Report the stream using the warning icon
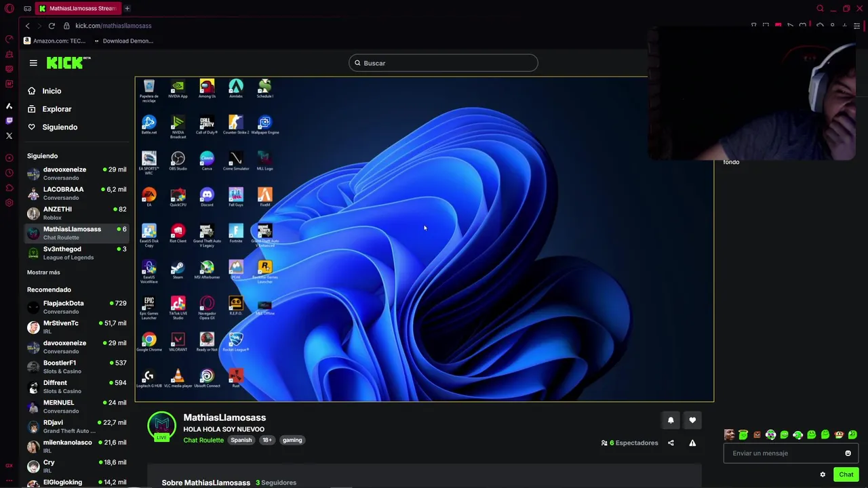Viewport: 868px width, 488px height. (x=692, y=443)
